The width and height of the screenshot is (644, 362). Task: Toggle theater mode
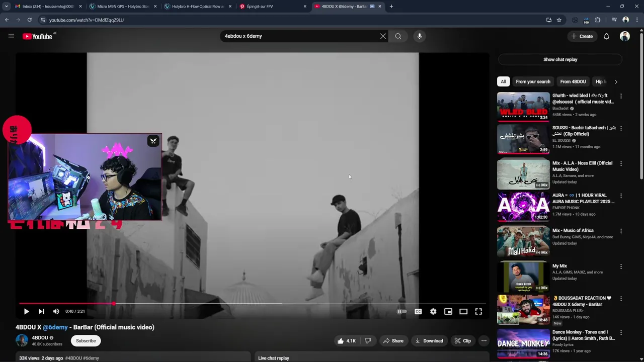click(x=463, y=311)
